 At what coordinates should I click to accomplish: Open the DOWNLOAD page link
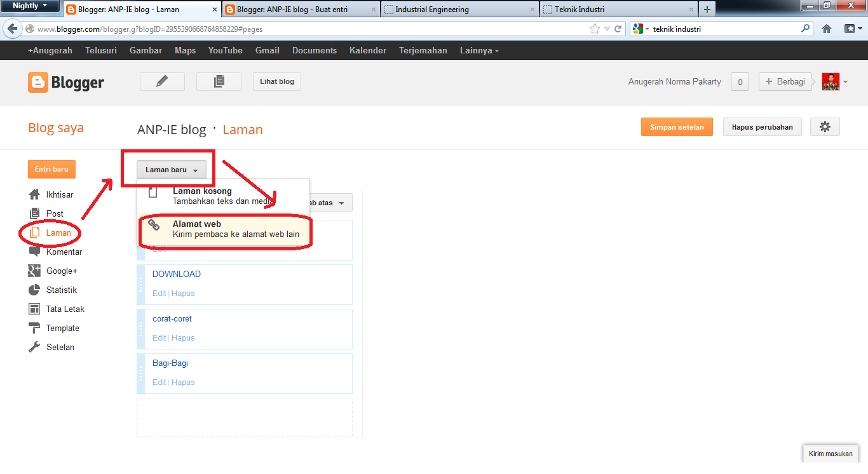pyautogui.click(x=176, y=274)
